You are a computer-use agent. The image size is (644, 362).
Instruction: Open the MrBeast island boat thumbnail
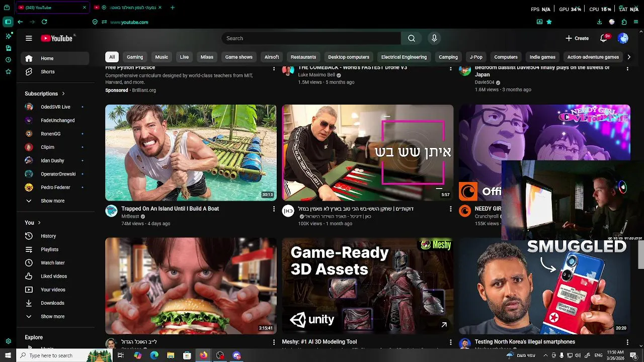(191, 153)
